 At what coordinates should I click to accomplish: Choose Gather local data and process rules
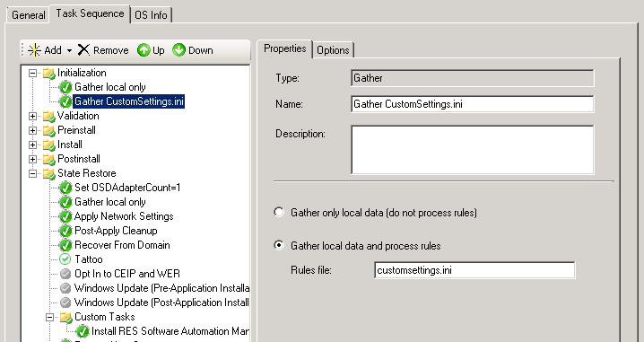click(x=279, y=245)
